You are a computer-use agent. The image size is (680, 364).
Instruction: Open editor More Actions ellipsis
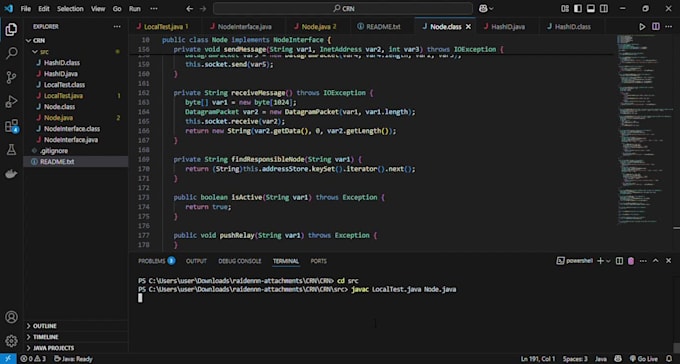coord(669,26)
